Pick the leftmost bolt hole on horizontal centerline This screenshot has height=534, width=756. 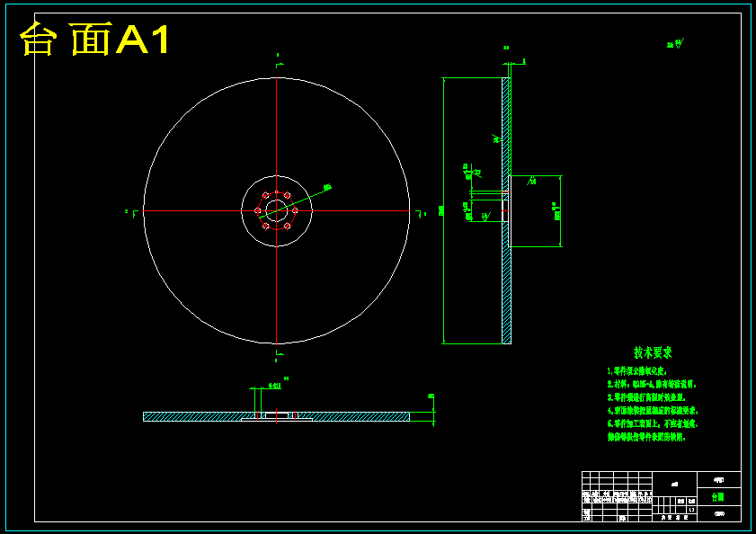coord(257,210)
